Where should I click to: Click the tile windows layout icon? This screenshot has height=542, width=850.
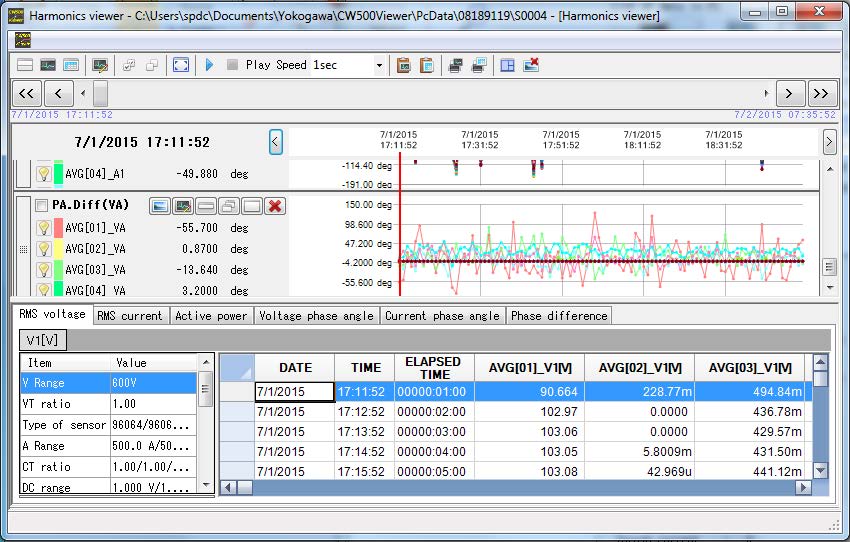tap(507, 66)
